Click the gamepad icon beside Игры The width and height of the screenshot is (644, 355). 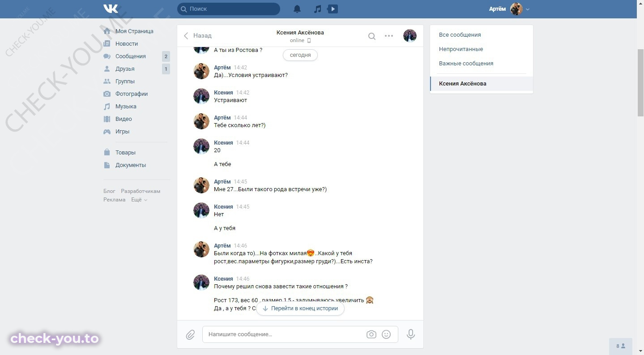pyautogui.click(x=107, y=132)
